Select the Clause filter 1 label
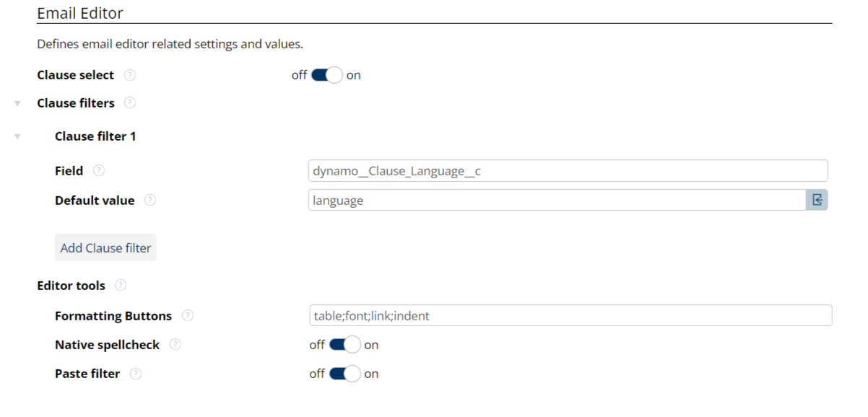This screenshot has height=417, width=868. [x=95, y=136]
